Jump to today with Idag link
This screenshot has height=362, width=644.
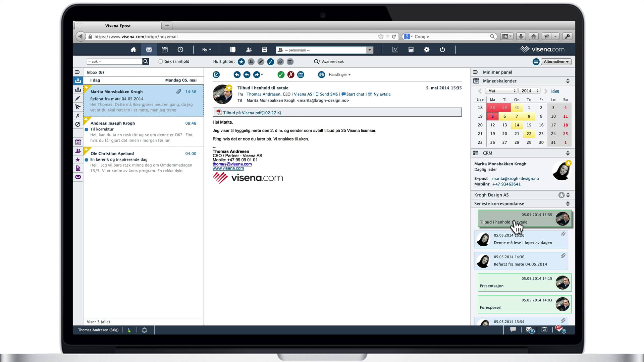tap(555, 91)
